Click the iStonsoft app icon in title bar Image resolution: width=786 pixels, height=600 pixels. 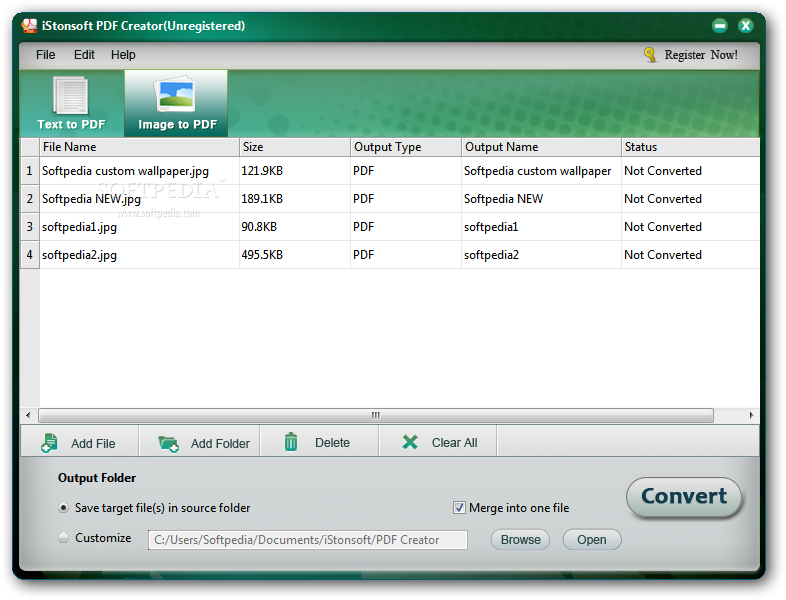pyautogui.click(x=30, y=26)
